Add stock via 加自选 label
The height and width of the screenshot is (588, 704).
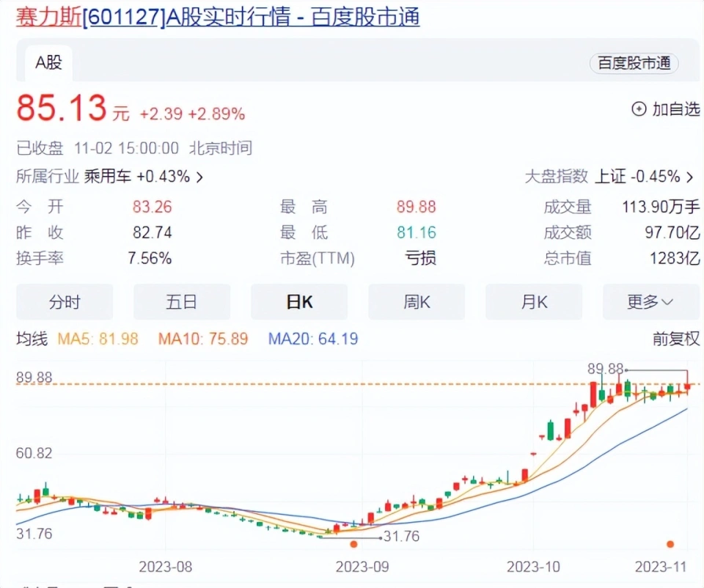pyautogui.click(x=675, y=109)
